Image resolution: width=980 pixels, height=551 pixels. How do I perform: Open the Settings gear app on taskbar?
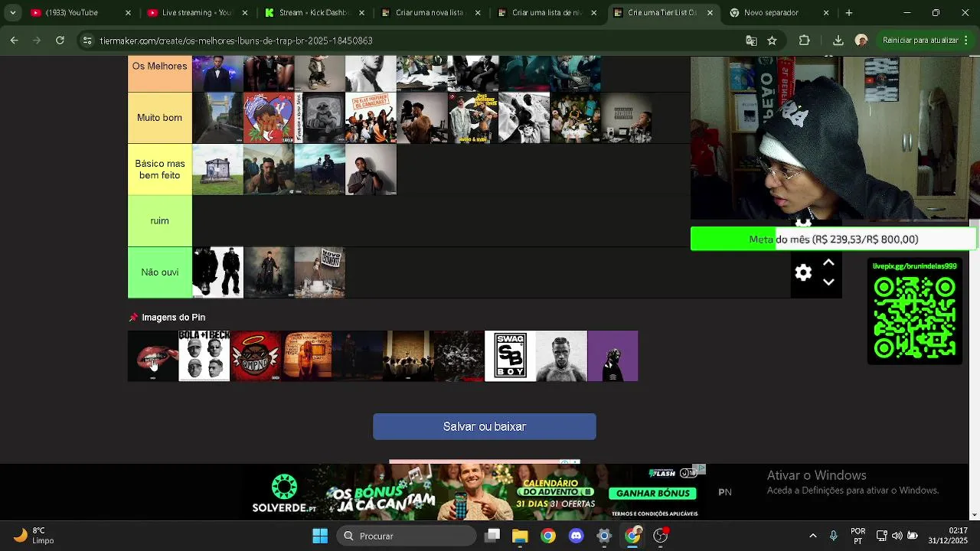[x=604, y=536]
